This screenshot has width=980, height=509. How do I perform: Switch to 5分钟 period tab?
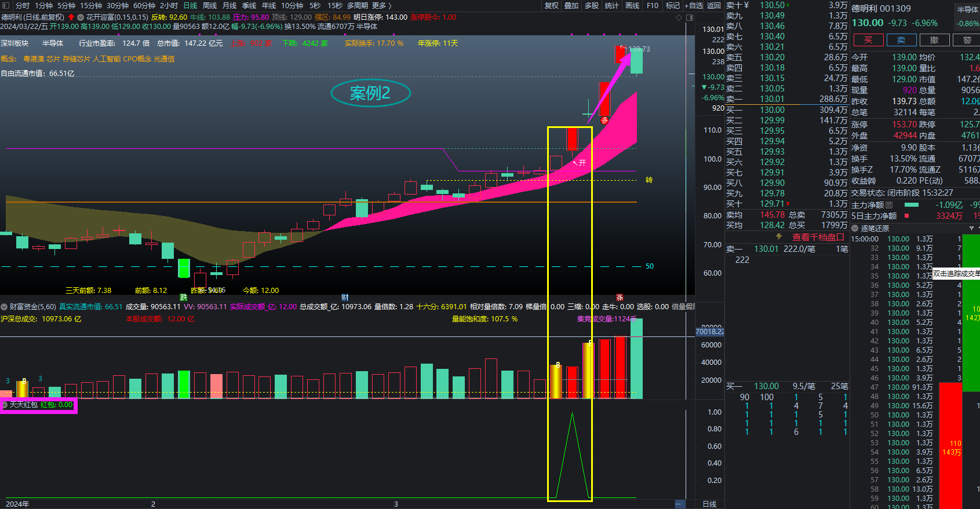[66, 5]
